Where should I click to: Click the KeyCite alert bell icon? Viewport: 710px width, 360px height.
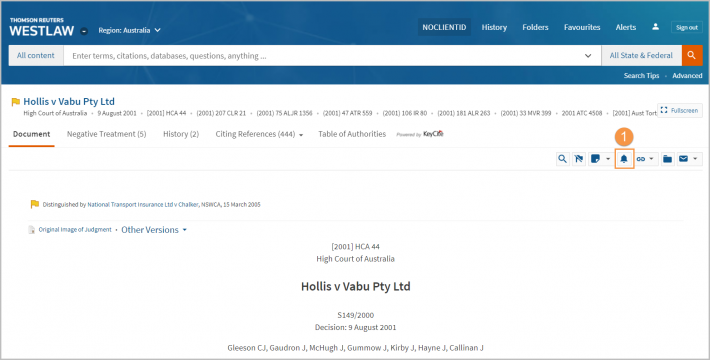click(624, 158)
